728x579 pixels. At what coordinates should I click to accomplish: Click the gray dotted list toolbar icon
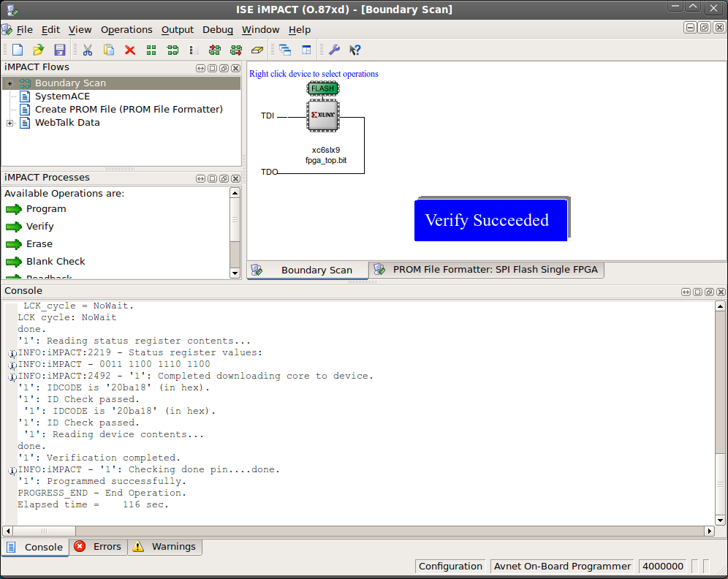click(194, 50)
